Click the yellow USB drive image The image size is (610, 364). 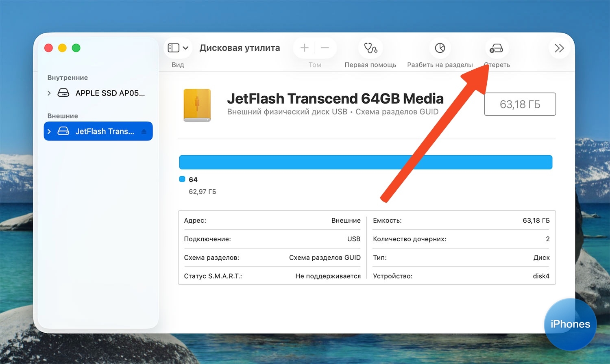197,105
